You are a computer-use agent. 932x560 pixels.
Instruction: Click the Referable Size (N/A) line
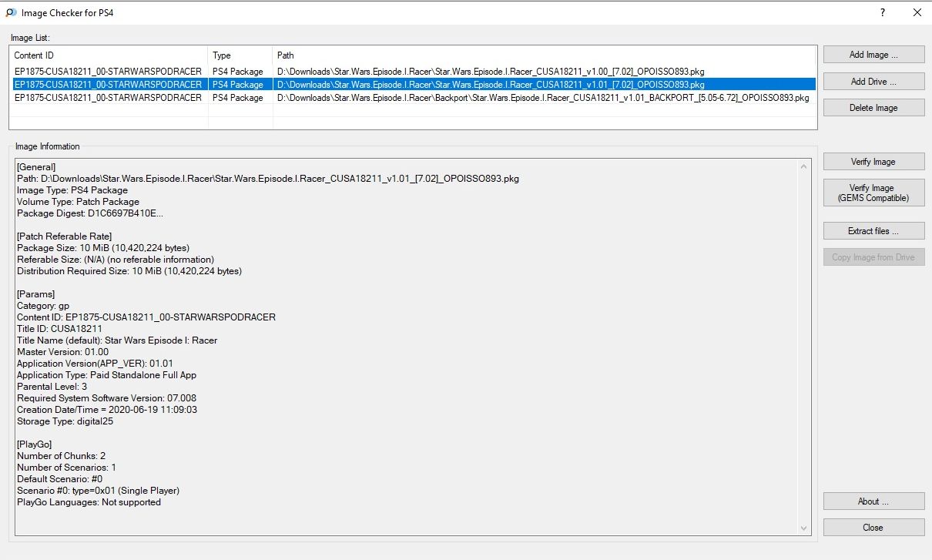pos(116,260)
